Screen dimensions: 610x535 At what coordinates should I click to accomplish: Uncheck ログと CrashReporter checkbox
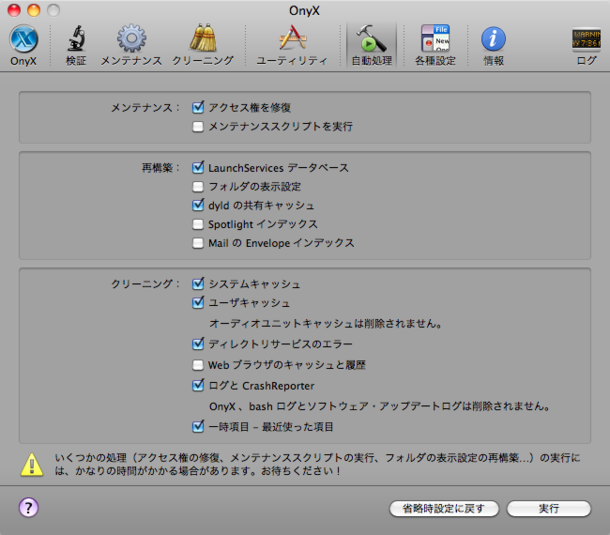[x=198, y=386]
